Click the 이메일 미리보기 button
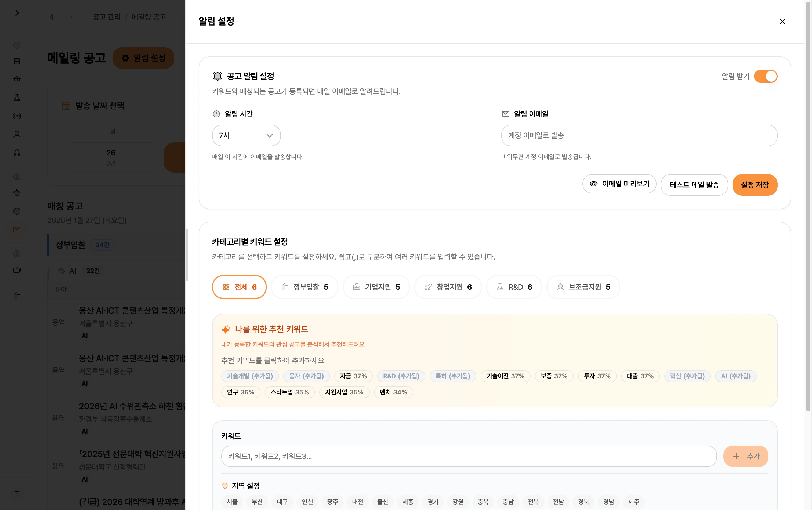Image resolution: width=812 pixels, height=510 pixels. (x=619, y=184)
